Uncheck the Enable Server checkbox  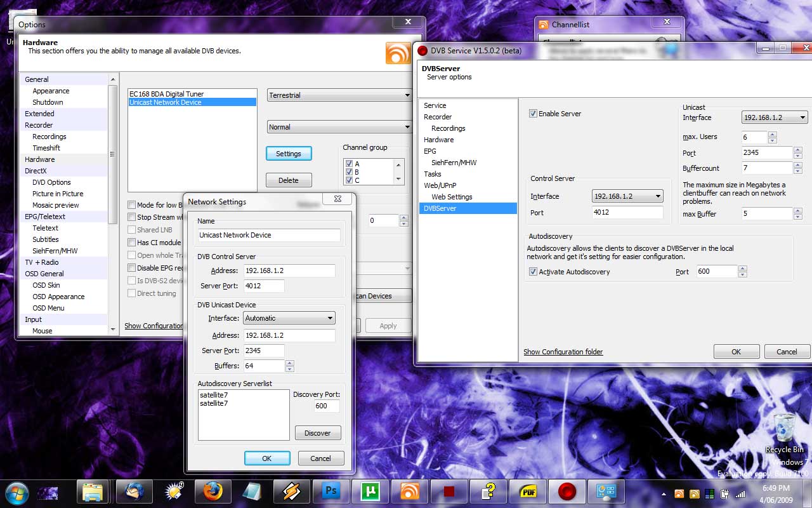tap(533, 114)
